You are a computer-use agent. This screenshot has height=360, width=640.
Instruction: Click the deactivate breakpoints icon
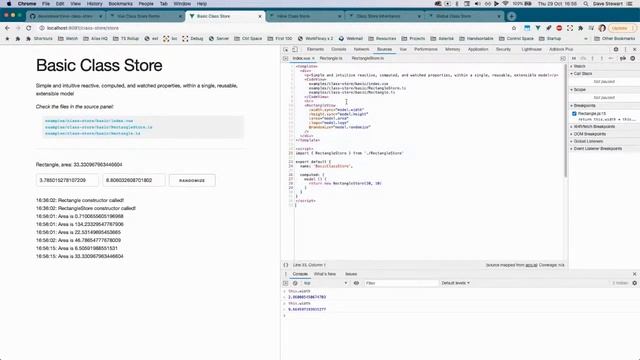click(623, 58)
